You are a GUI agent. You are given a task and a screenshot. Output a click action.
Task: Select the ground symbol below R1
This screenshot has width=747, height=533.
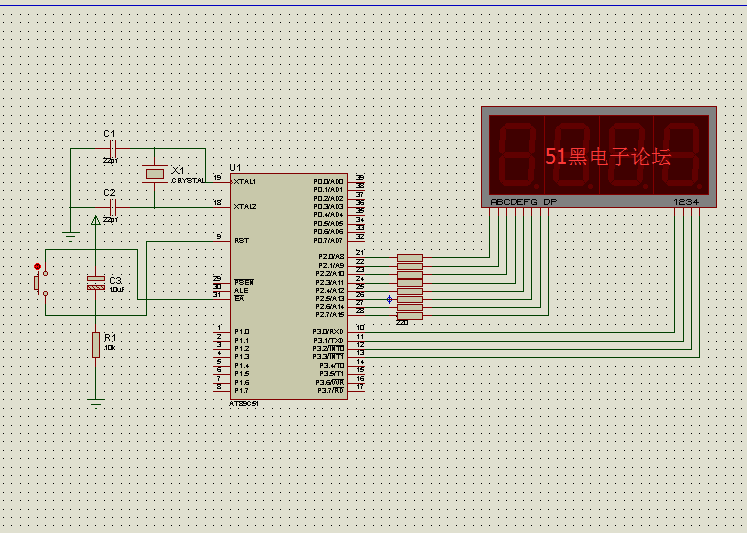click(96, 402)
